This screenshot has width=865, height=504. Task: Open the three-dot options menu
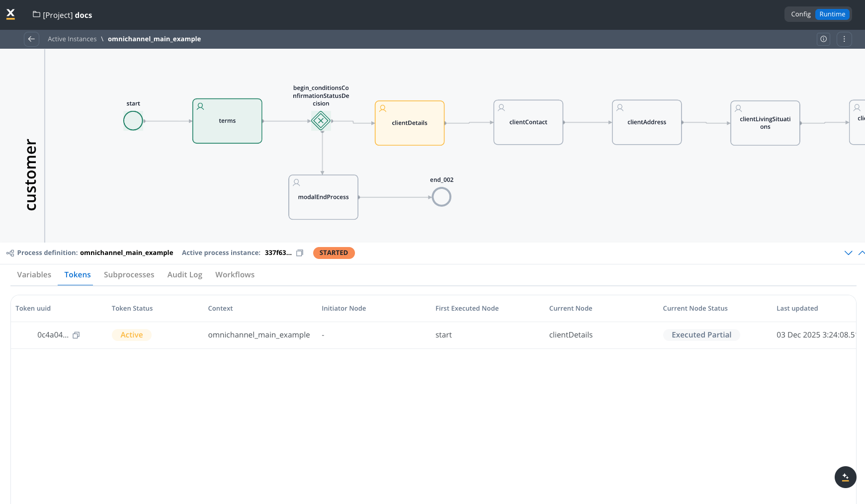coord(844,39)
